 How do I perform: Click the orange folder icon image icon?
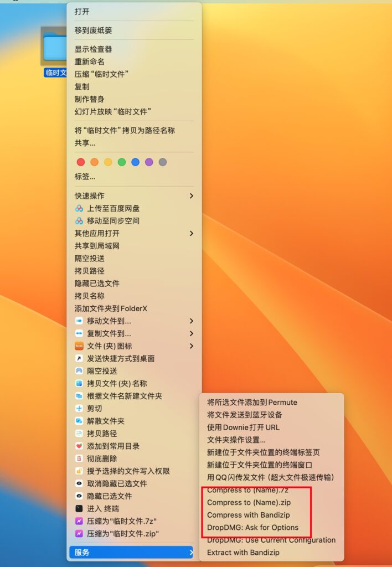tap(79, 346)
